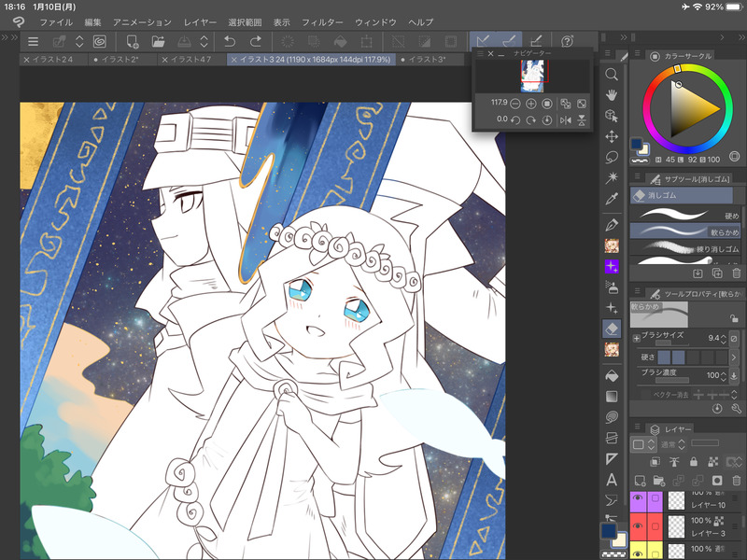Hide layer レイヤー 10 with eye icon
Screen dimensions: 747x560
click(638, 498)
